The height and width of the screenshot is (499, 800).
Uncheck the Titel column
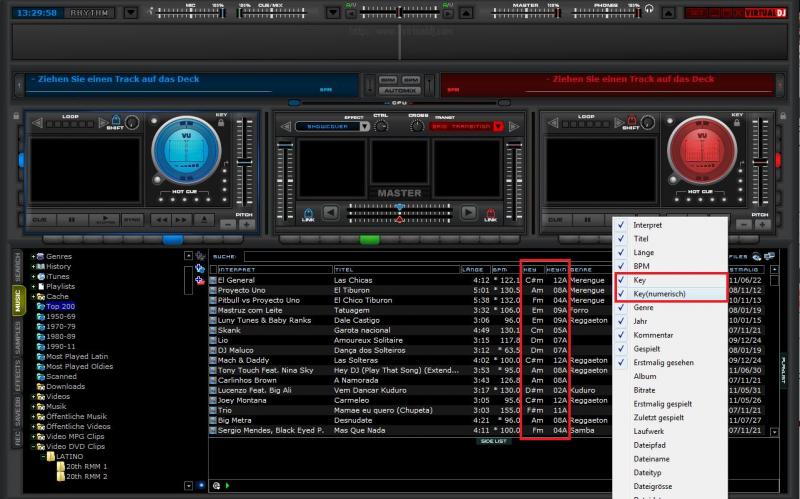[x=671, y=239]
